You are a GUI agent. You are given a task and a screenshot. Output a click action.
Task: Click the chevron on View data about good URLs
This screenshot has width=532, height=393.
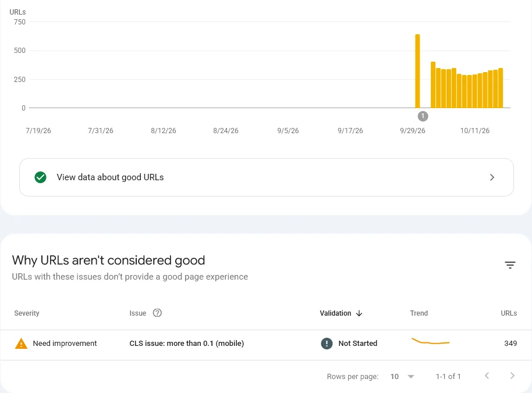tap(492, 177)
